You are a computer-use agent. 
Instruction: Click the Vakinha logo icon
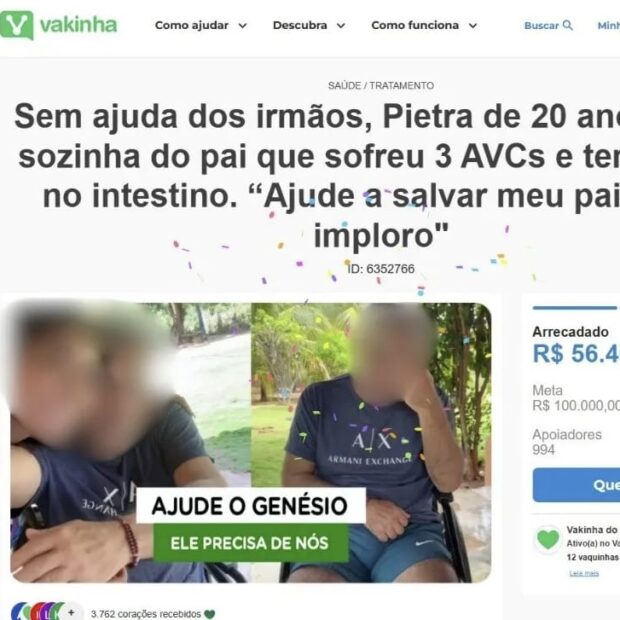[x=16, y=25]
